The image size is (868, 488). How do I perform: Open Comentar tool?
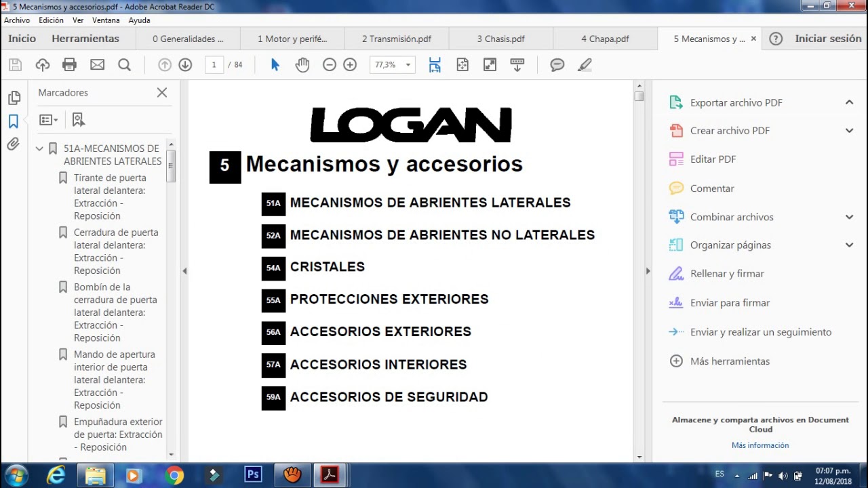tap(712, 188)
